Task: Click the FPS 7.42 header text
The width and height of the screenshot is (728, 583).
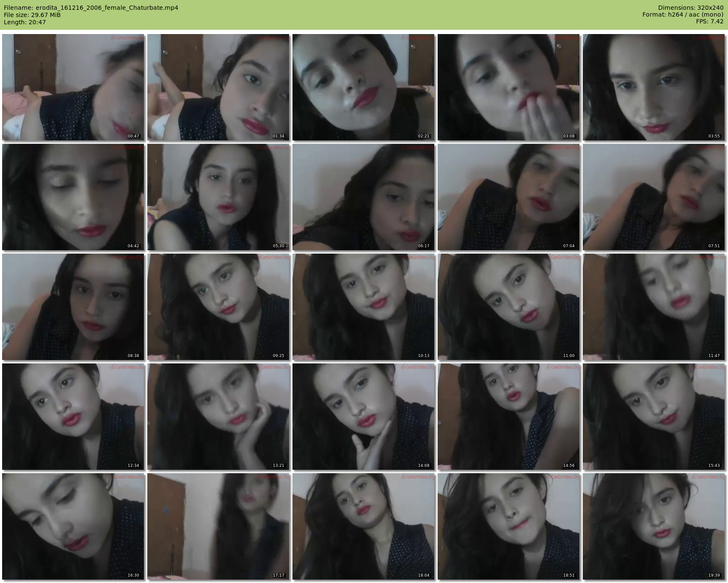Action: pyautogui.click(x=709, y=21)
